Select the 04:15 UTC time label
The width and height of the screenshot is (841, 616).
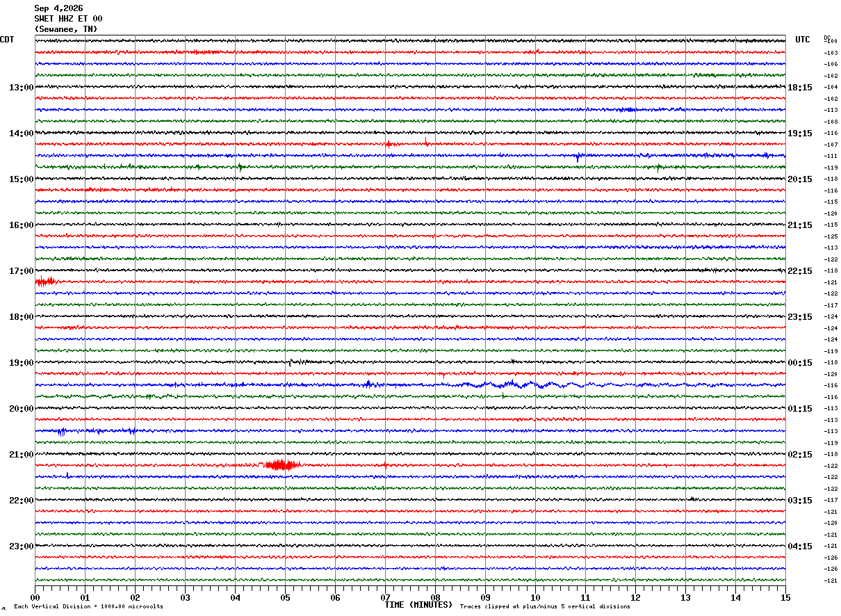pyautogui.click(x=799, y=546)
